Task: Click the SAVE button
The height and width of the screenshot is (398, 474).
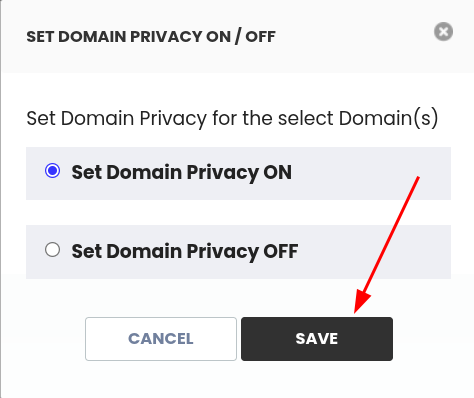Action: point(317,339)
